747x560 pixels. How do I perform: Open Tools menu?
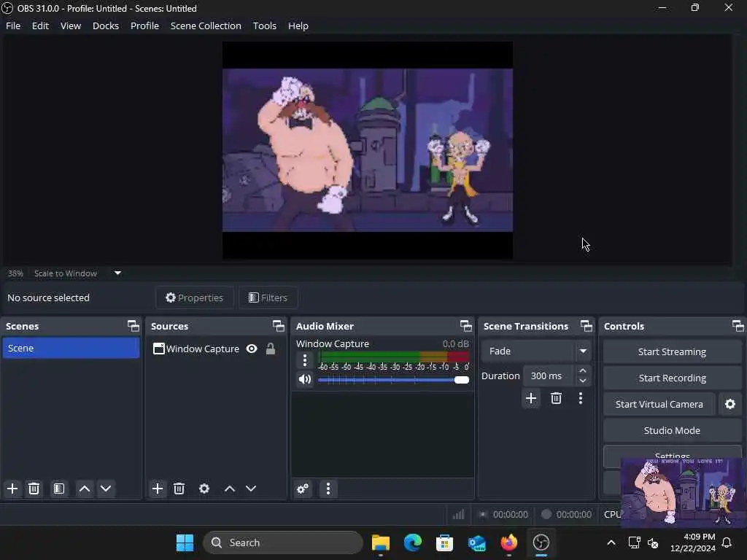click(x=264, y=26)
